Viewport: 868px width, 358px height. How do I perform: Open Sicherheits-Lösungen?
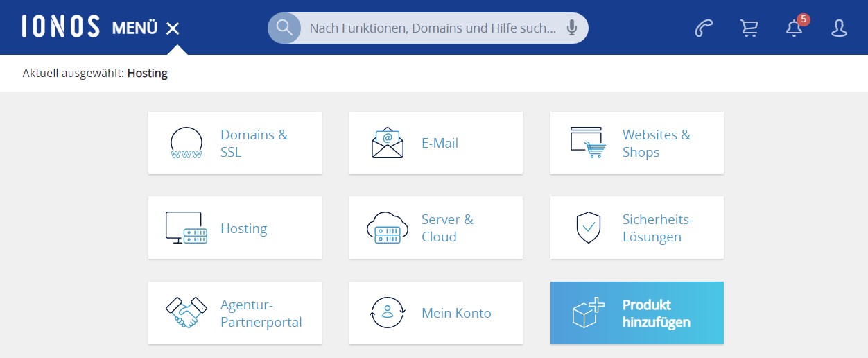637,228
